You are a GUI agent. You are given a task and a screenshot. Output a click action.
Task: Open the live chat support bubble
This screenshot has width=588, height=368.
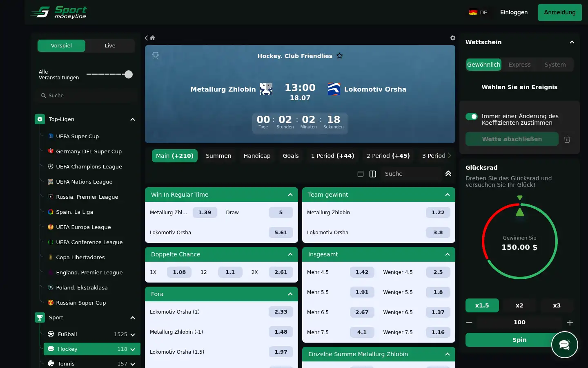564,345
